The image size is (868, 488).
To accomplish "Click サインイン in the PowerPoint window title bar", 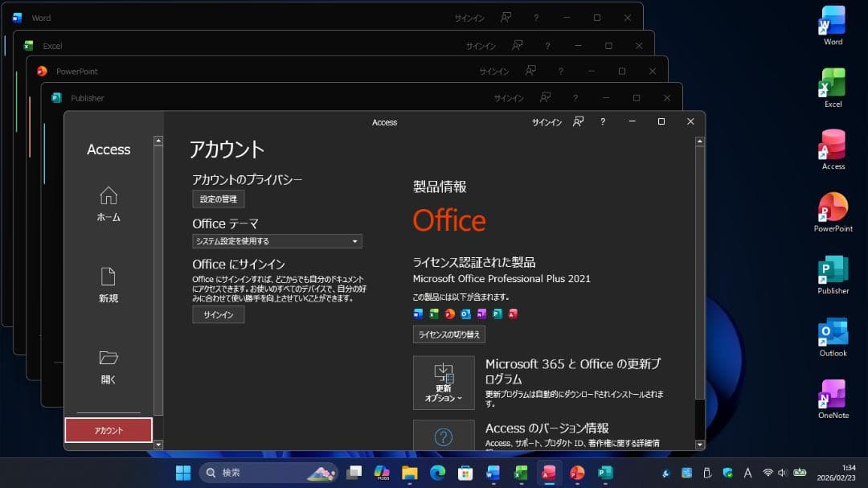I will coord(493,72).
